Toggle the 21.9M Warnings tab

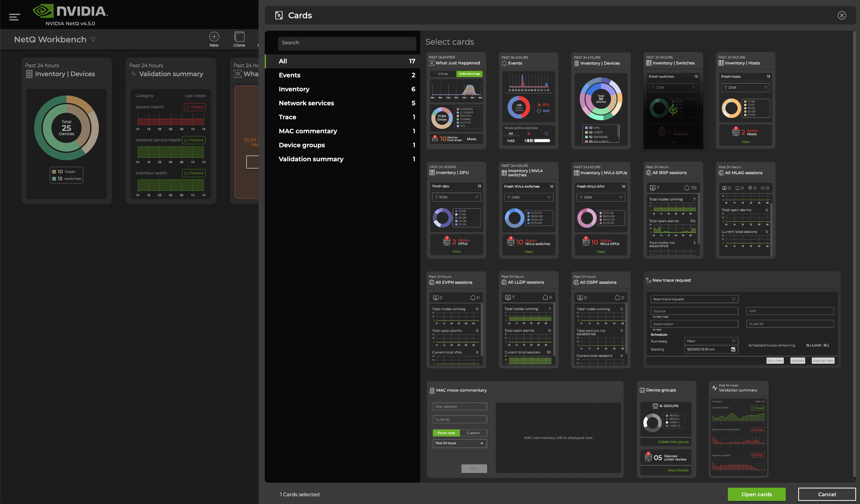(469, 74)
